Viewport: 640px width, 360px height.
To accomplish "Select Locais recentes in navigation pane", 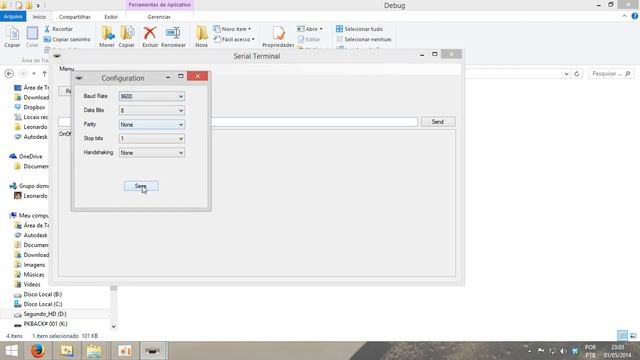I will [x=31, y=117].
